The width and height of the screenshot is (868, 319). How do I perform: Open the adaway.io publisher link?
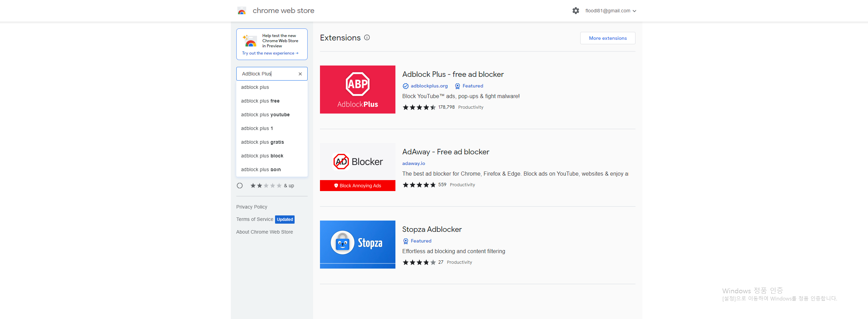pyautogui.click(x=414, y=164)
